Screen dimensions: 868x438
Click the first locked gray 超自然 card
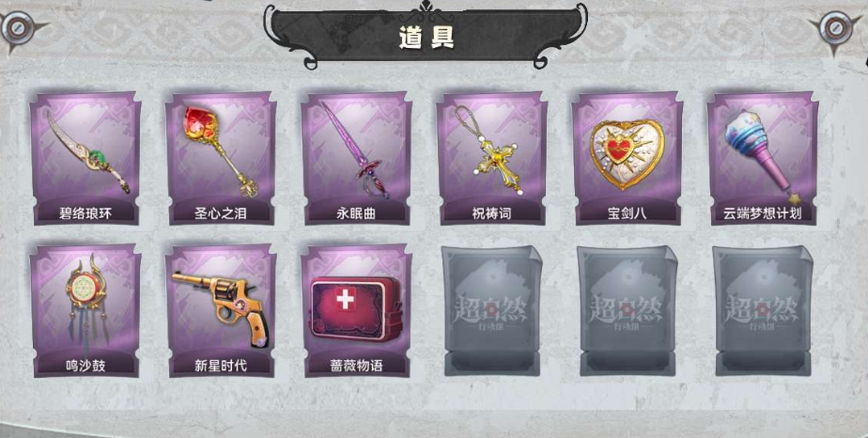click(492, 311)
